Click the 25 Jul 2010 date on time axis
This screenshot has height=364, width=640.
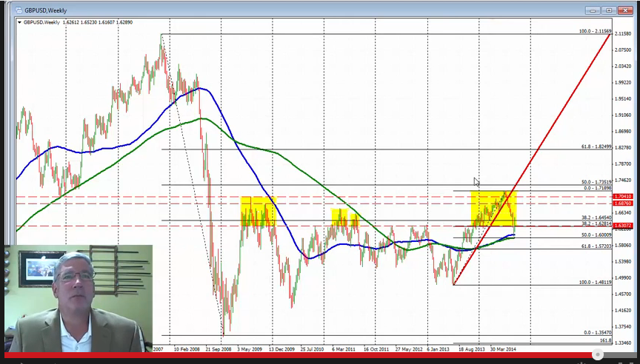point(312,349)
